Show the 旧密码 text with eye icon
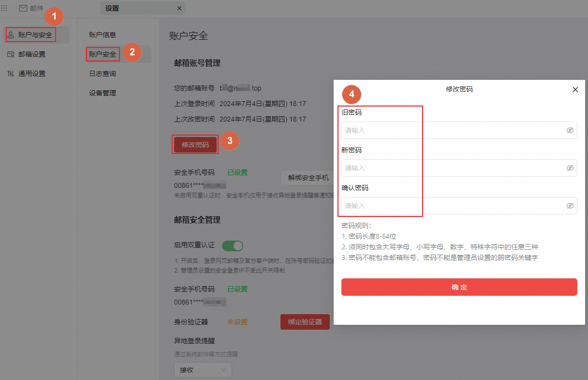Viewport: 588px width, 380px height. (x=570, y=130)
